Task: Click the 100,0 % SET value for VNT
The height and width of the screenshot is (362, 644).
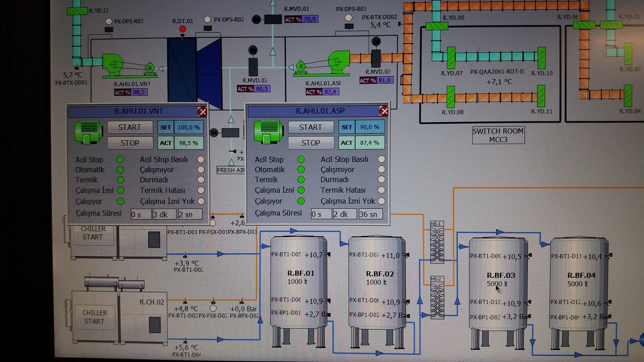Action: pos(189,127)
